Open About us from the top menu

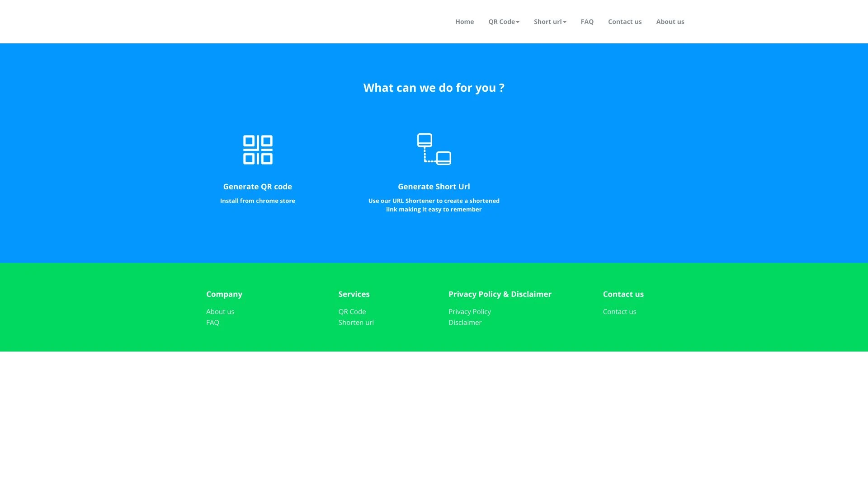coord(670,21)
